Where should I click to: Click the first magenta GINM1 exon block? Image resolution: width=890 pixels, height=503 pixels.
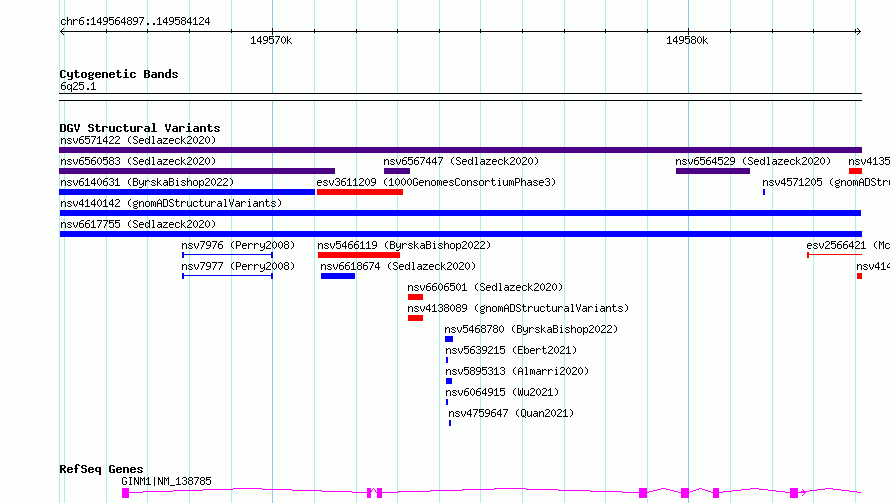pos(125,493)
